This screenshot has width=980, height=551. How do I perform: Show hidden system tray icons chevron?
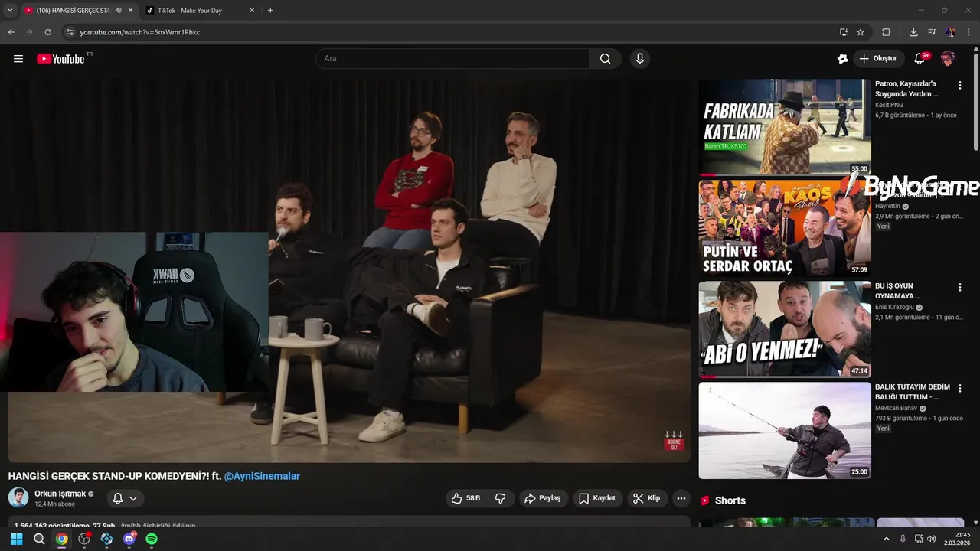pyautogui.click(x=887, y=539)
